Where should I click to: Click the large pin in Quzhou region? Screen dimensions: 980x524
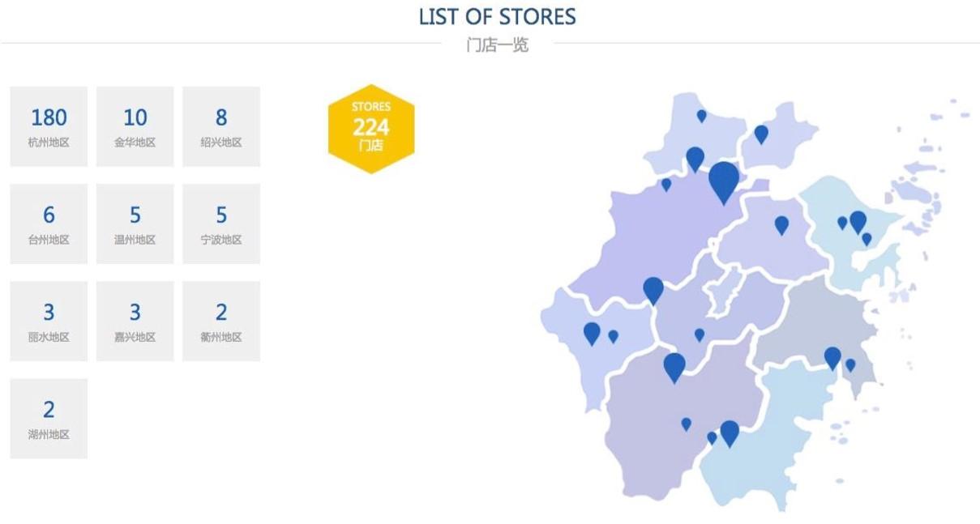[592, 332]
